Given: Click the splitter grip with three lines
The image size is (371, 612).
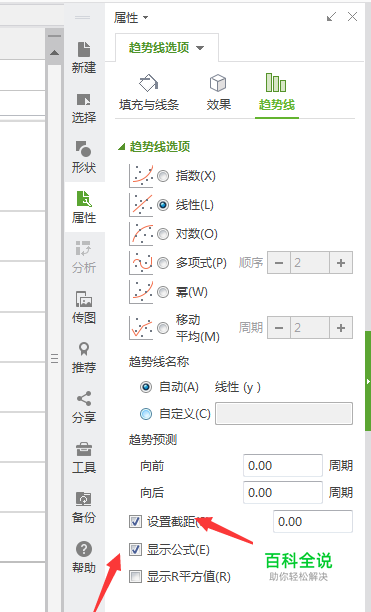Looking at the screenshot, I should pyautogui.click(x=55, y=358).
